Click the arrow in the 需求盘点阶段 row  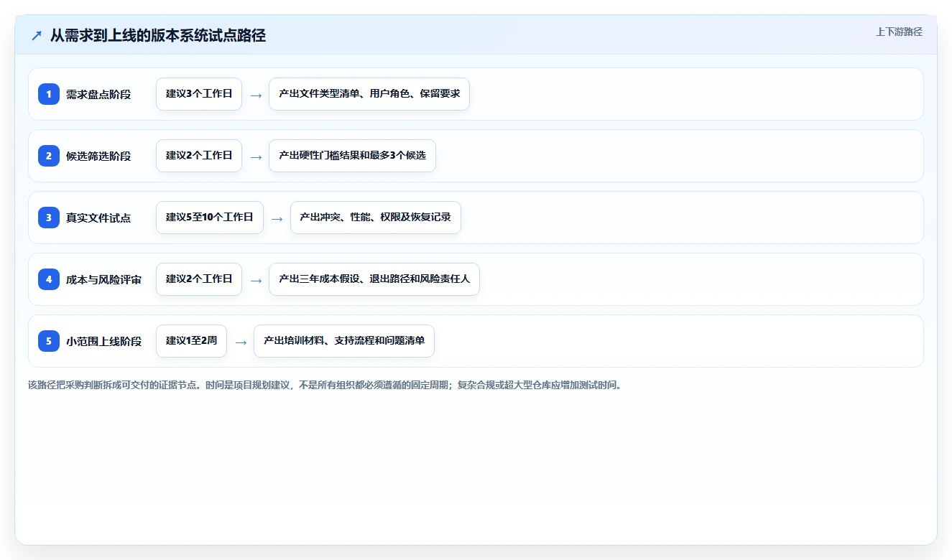(256, 95)
